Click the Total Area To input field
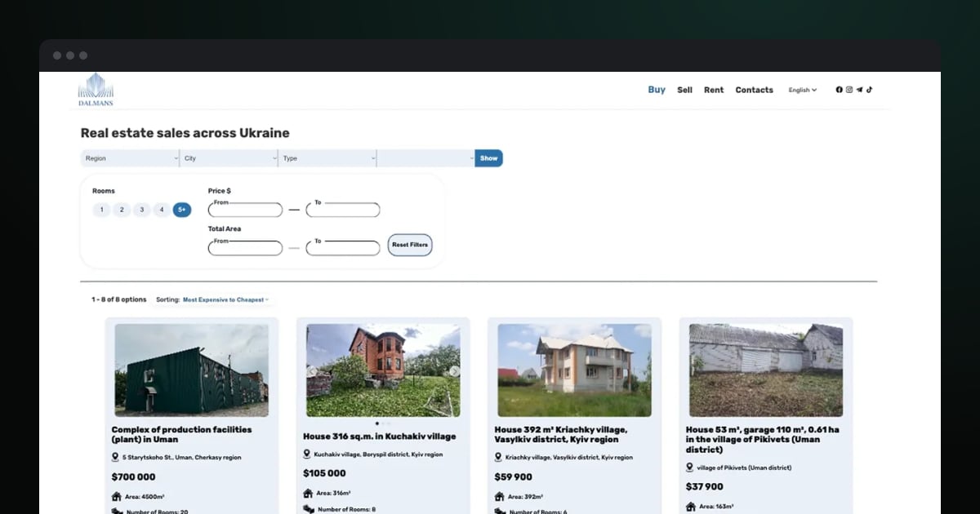980x514 pixels. click(x=343, y=248)
